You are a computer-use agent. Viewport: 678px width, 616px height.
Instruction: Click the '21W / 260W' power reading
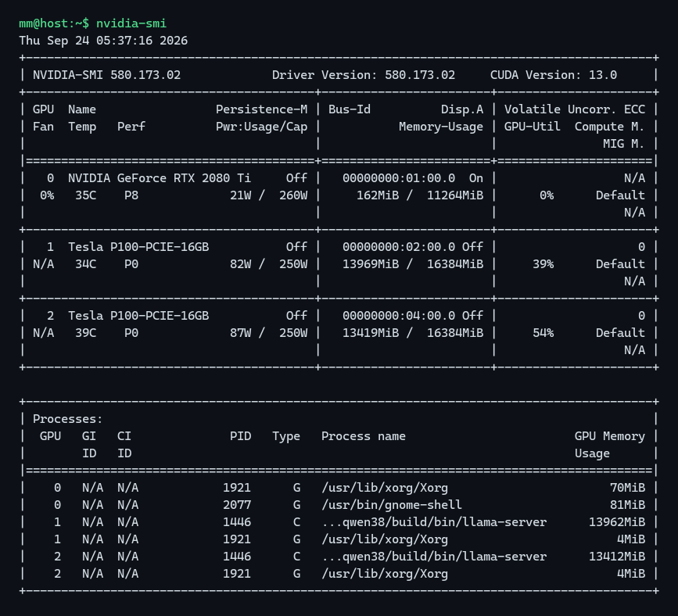pyautogui.click(x=268, y=195)
